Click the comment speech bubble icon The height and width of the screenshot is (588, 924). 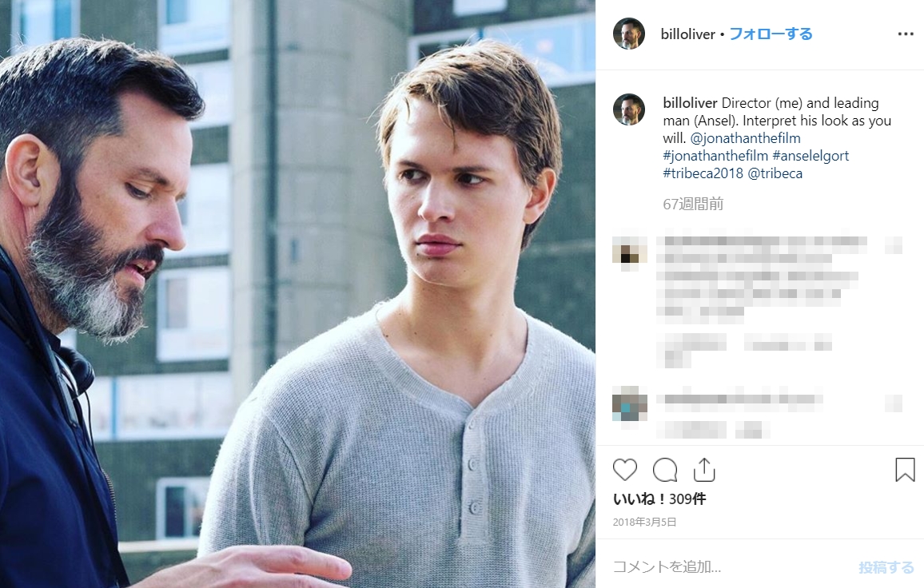664,470
